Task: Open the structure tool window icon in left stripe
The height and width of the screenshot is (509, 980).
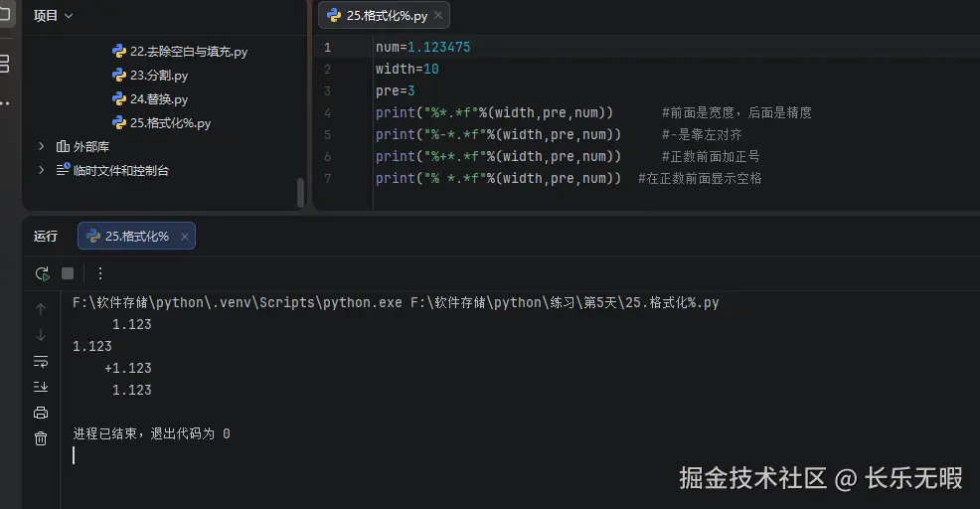Action: (4, 64)
